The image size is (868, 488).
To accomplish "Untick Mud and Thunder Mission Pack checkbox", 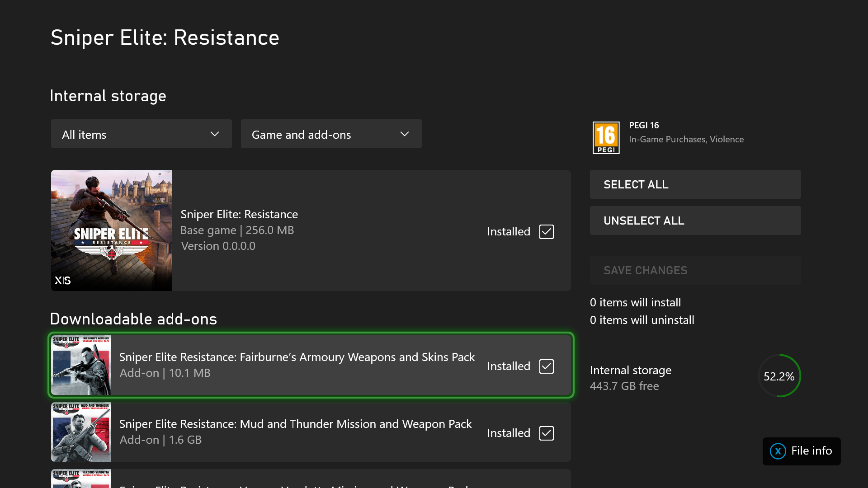I will point(547,433).
